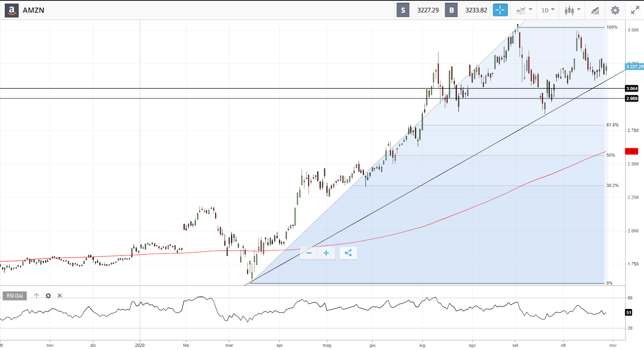The image size is (644, 350).
Task: Click the 2020 date axis label
Action: click(x=140, y=345)
